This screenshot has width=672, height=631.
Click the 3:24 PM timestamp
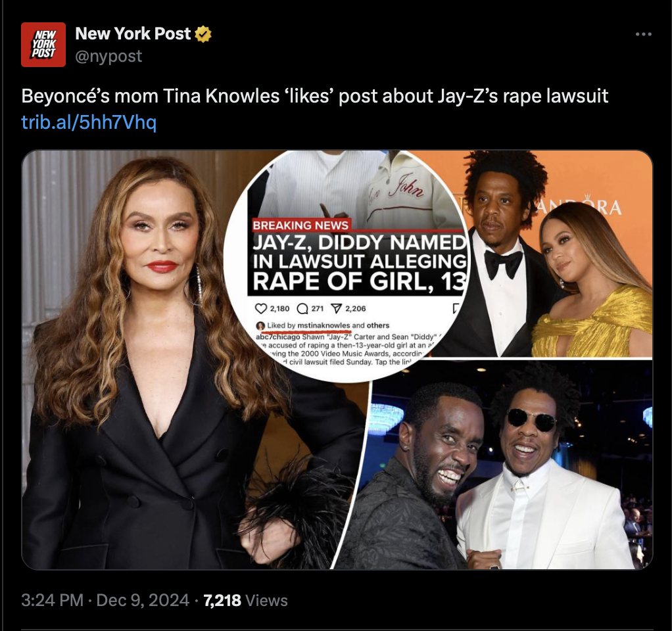[53, 600]
